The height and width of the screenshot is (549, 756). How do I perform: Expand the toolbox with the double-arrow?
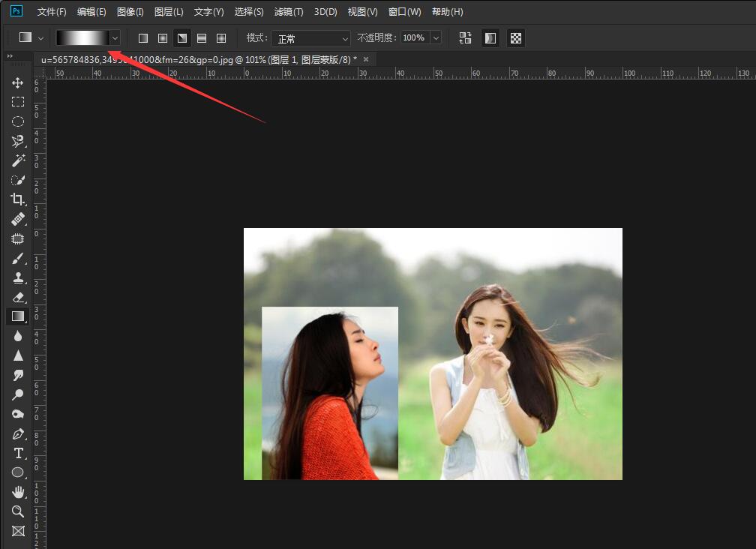pos(10,56)
